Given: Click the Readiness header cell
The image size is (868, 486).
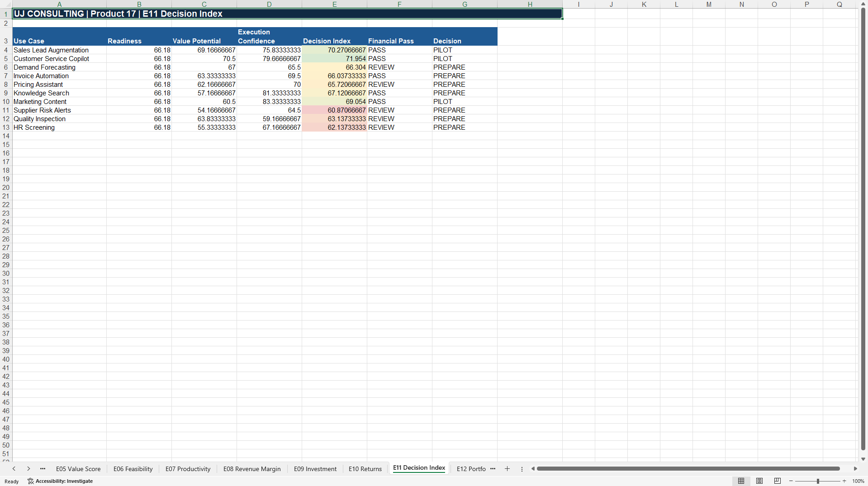Looking at the screenshot, I should pos(139,37).
